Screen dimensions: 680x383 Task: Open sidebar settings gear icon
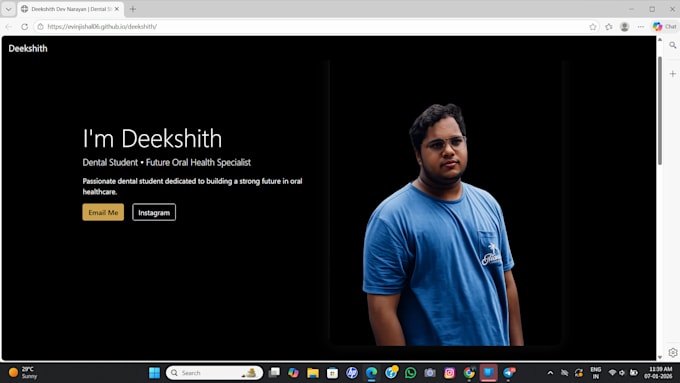point(673,352)
